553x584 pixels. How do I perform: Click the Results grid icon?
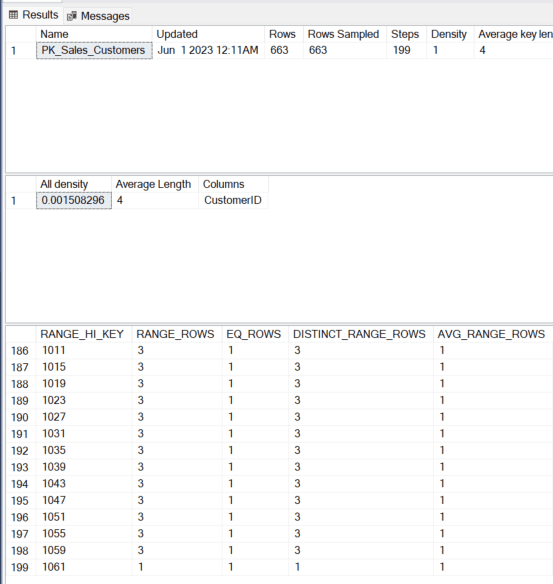tap(13, 15)
